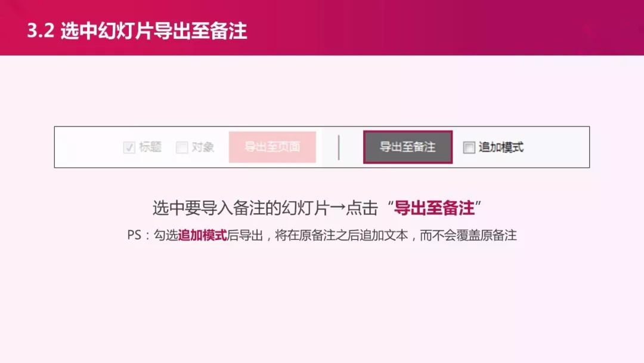This screenshot has width=644, height=363.
Task: Click the 标题 label text
Action: click(x=150, y=147)
